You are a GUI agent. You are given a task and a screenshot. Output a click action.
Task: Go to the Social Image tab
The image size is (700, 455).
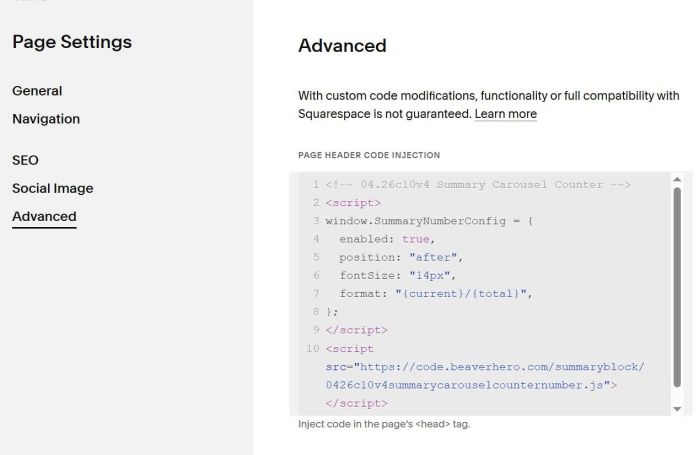click(x=52, y=188)
